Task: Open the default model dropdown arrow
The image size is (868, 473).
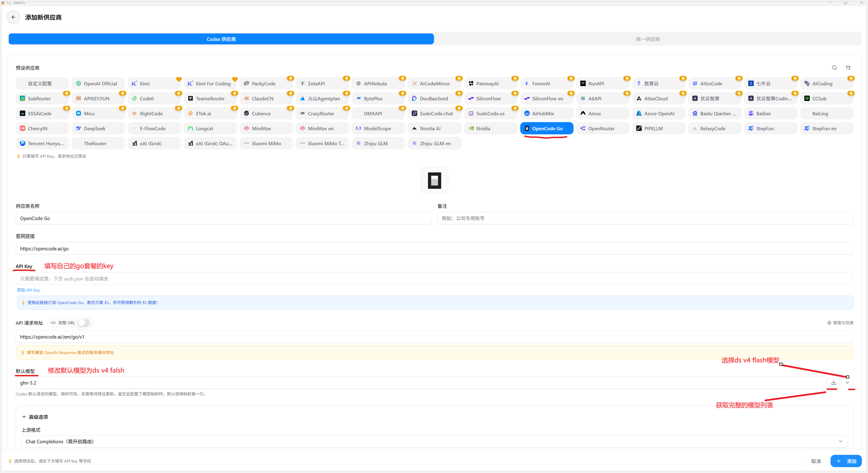Action: pyautogui.click(x=847, y=382)
